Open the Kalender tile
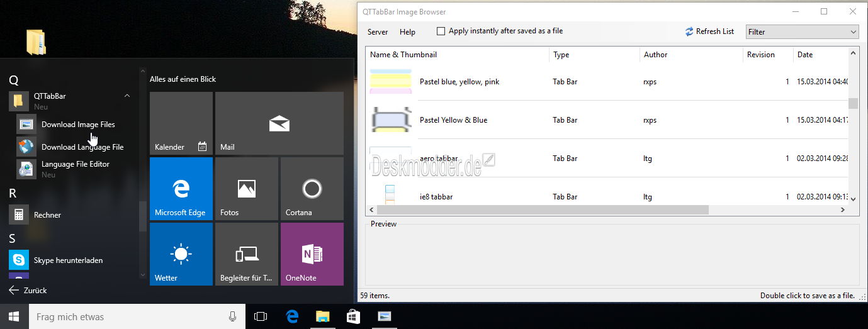 pyautogui.click(x=181, y=123)
